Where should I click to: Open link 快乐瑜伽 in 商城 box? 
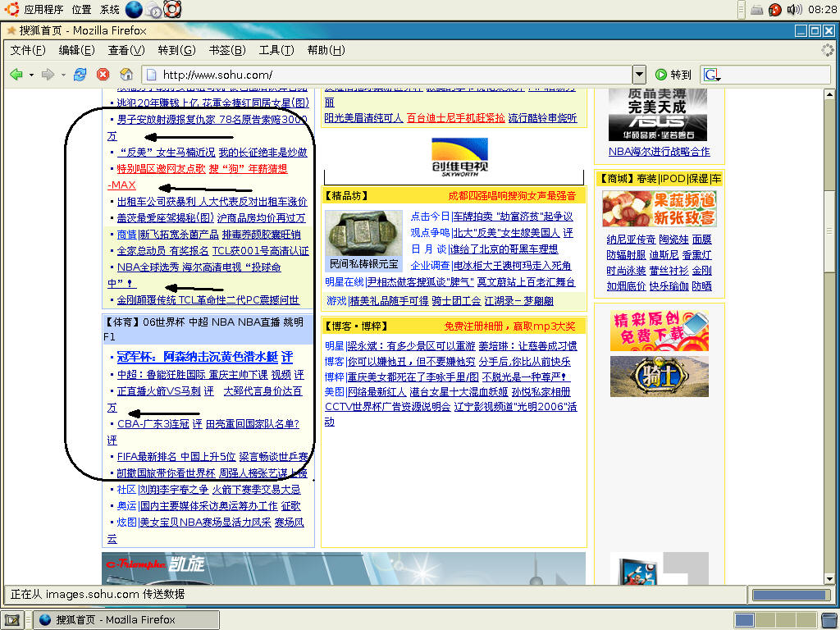click(x=669, y=286)
